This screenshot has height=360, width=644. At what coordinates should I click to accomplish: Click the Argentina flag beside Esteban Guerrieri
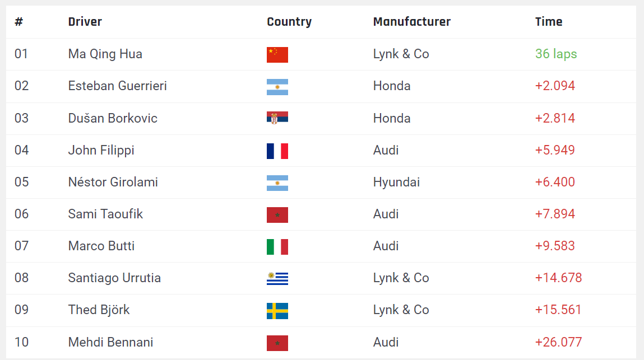coord(277,87)
